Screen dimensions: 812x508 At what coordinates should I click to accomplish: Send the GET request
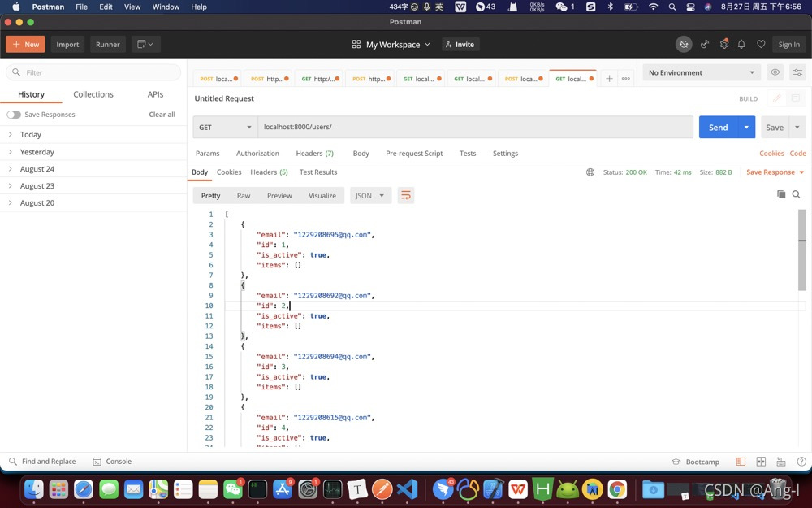click(719, 127)
